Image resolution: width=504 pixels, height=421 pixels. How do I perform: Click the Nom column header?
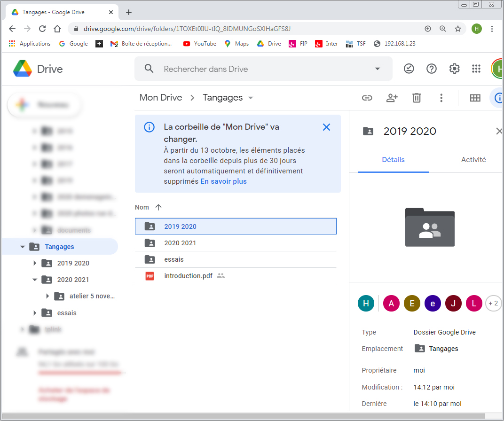point(142,207)
